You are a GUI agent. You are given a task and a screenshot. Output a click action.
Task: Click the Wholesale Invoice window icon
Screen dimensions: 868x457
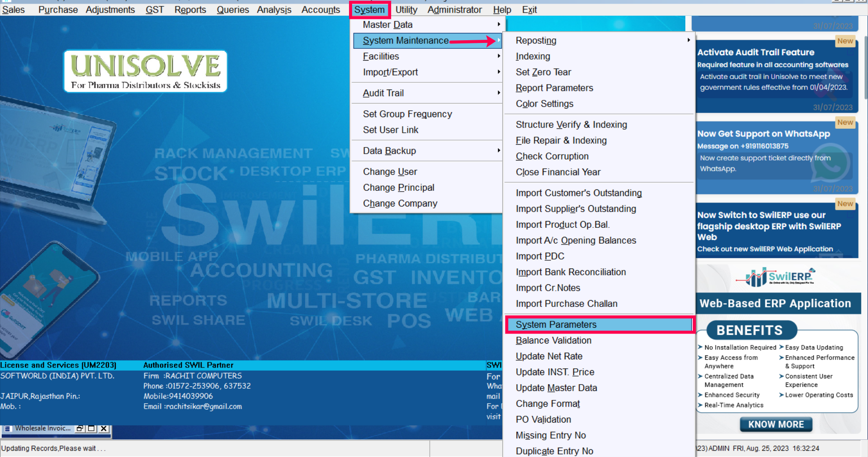point(8,429)
